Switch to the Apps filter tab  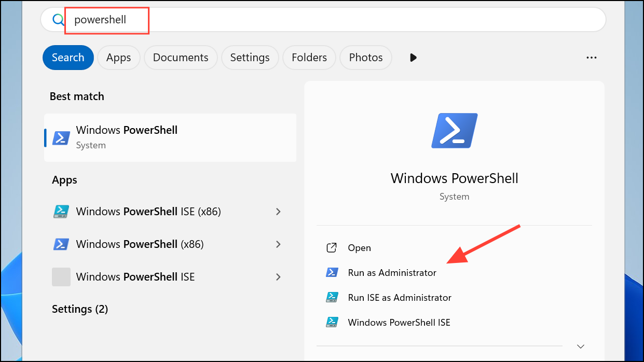(118, 57)
